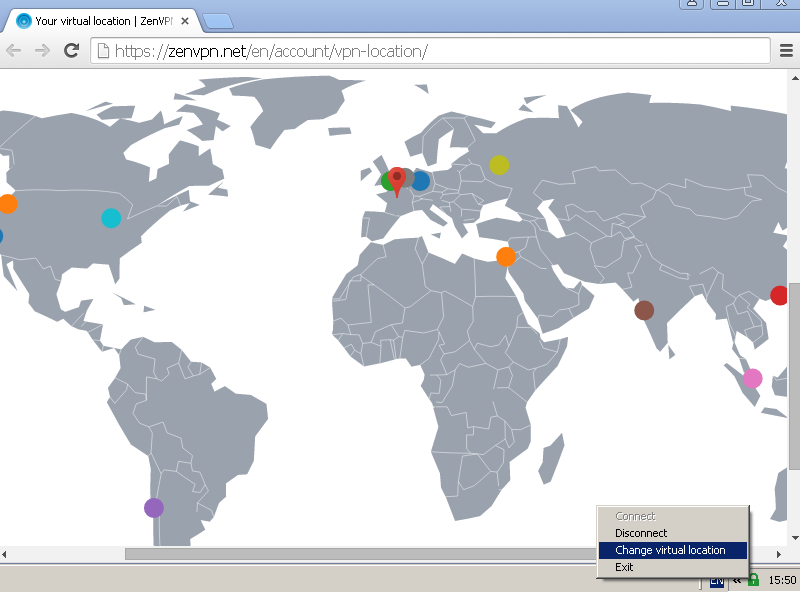
Task: Click the horizontal scrollbar right arrow
Action: tap(779, 554)
